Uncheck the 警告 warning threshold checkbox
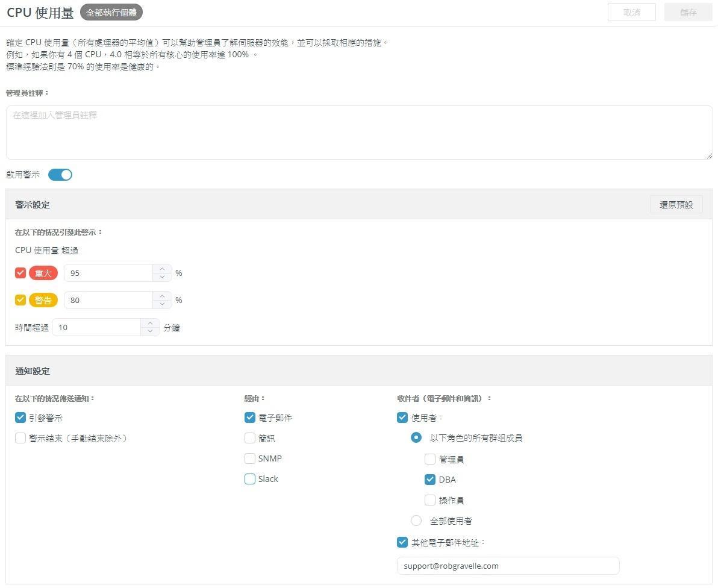This screenshot has width=718, height=588. click(x=20, y=300)
